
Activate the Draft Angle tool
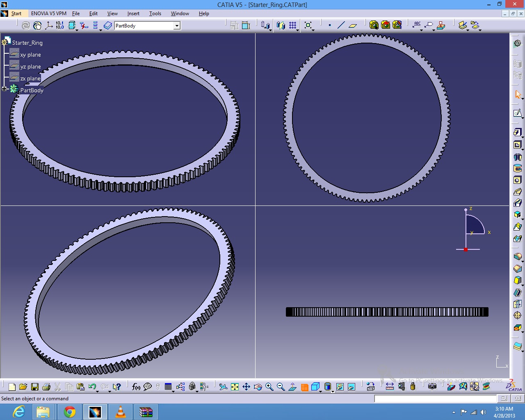(x=518, y=280)
